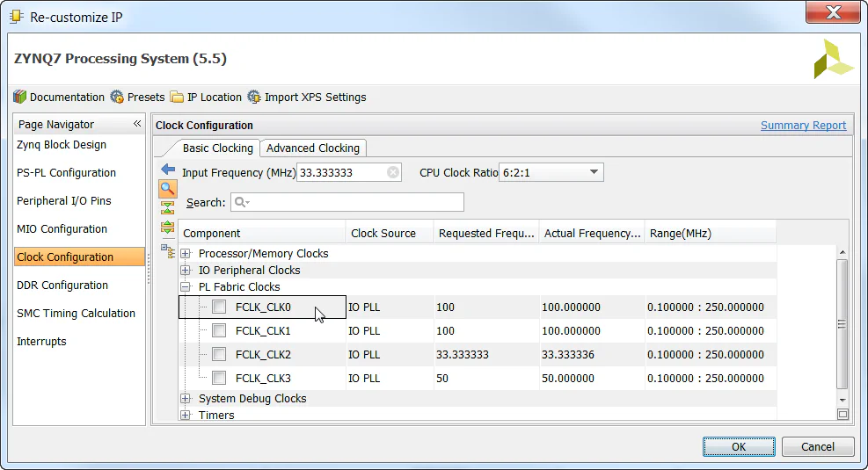
Task: Close the Re-customize IP dialog
Action: [x=833, y=12]
